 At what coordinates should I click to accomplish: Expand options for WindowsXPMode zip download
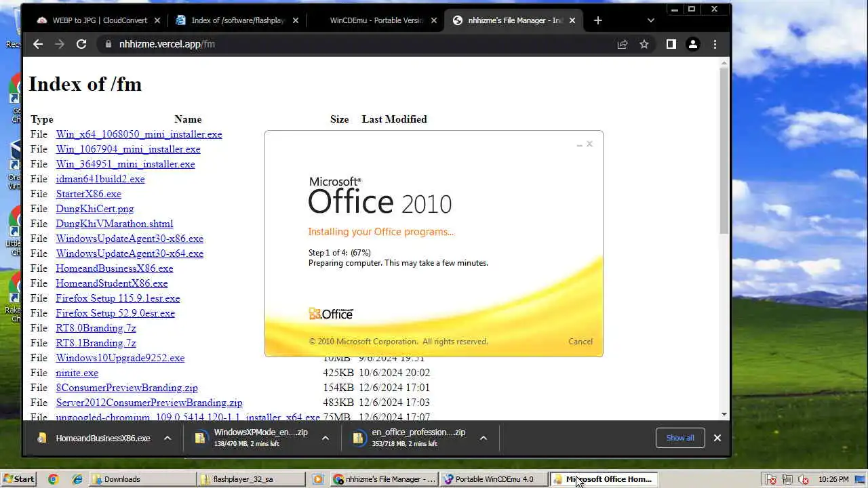(325, 438)
